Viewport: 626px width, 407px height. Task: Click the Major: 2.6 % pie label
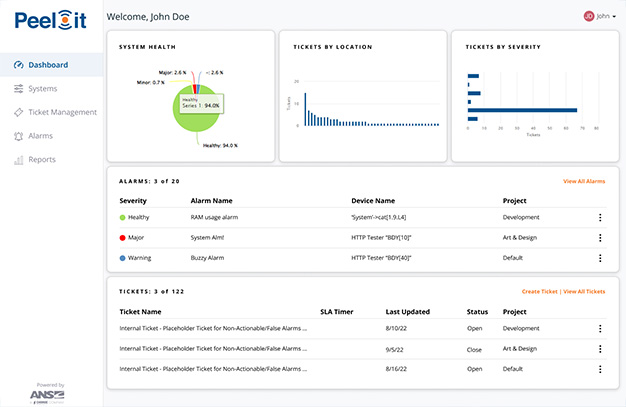(x=172, y=73)
